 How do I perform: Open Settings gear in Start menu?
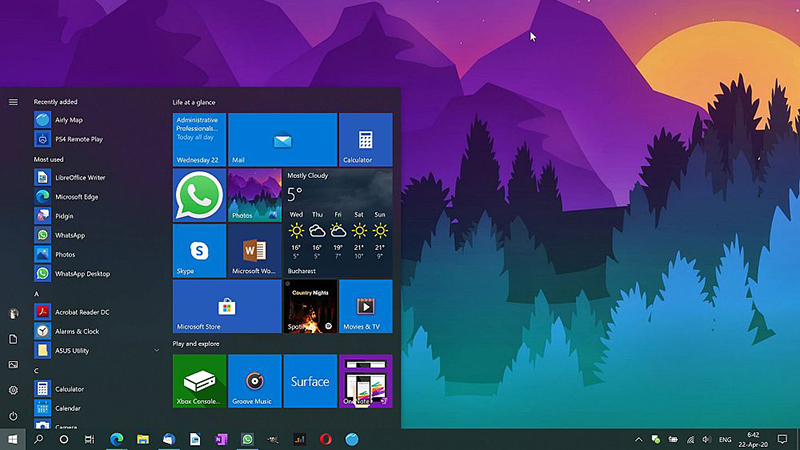point(13,390)
